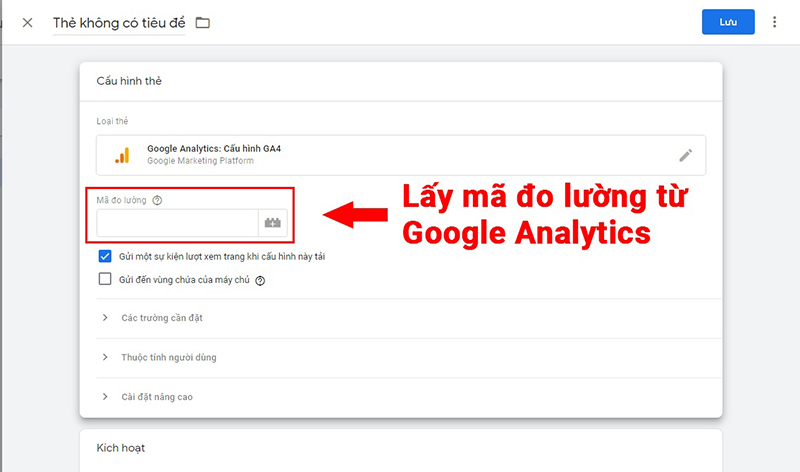
Task: Click the 'Cấu hình thẻ' heading
Action: pos(129,81)
